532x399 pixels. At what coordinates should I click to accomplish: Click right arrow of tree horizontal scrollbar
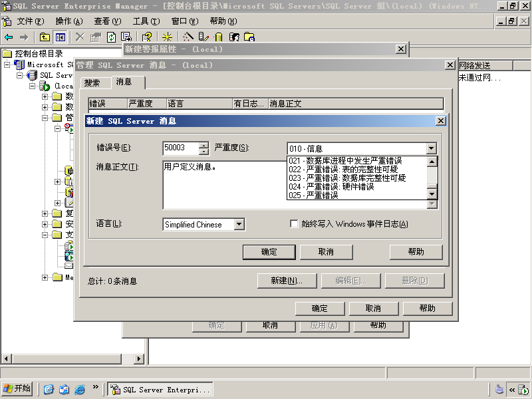click(x=138, y=358)
